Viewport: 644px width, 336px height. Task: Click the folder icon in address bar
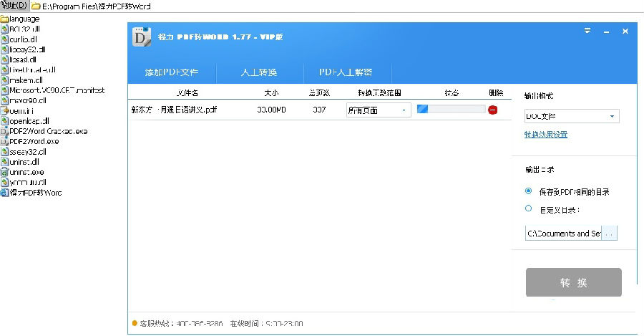pyautogui.click(x=36, y=6)
